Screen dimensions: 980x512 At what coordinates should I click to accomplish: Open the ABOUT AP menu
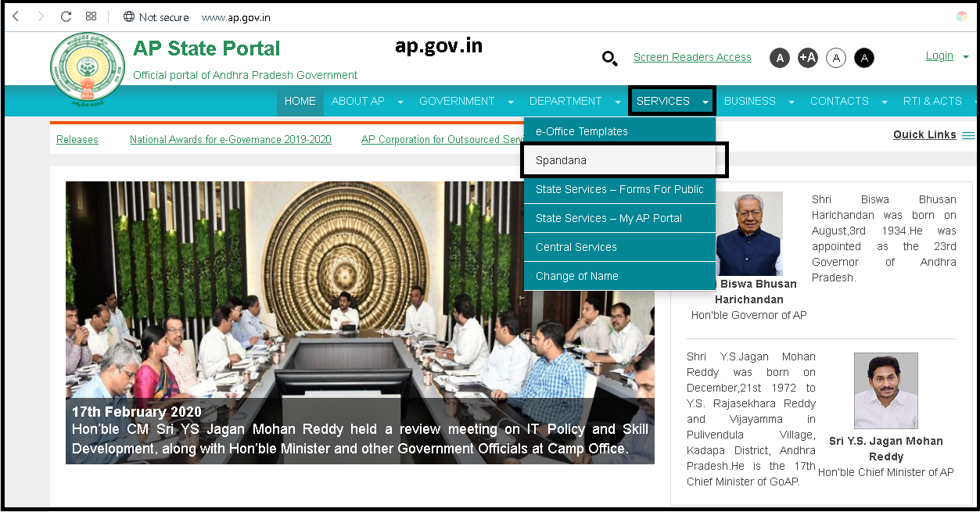(x=358, y=101)
